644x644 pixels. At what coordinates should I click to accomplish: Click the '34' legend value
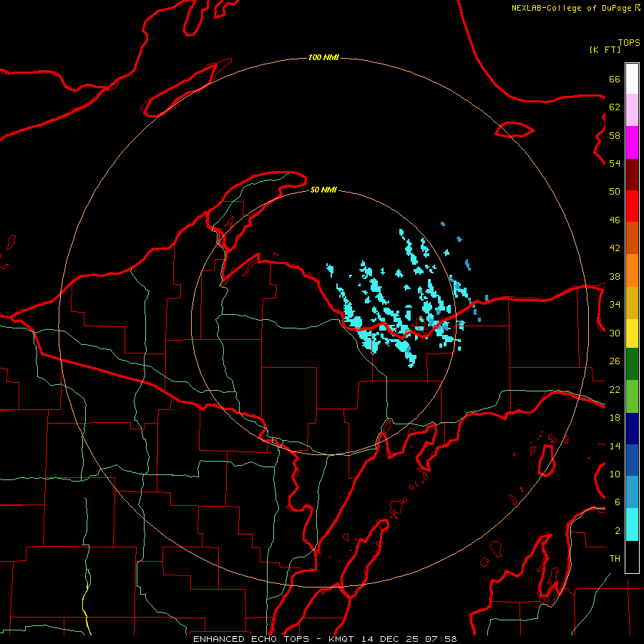pos(615,305)
